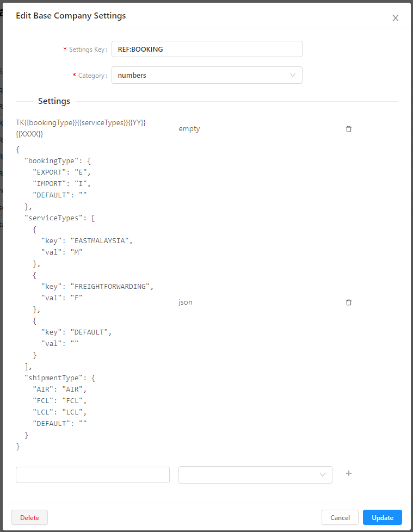Screen dimensions: 413x532
Task: Add new setting with plus icon
Action: tap(349, 473)
